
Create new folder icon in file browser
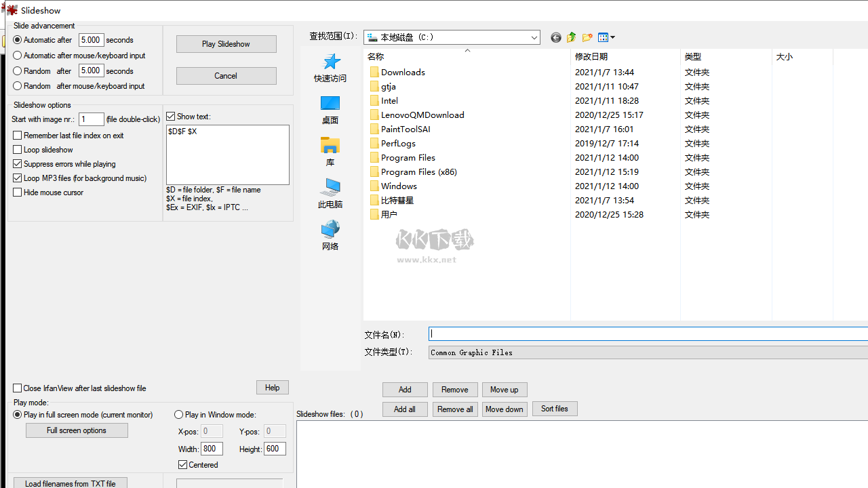[x=587, y=38]
